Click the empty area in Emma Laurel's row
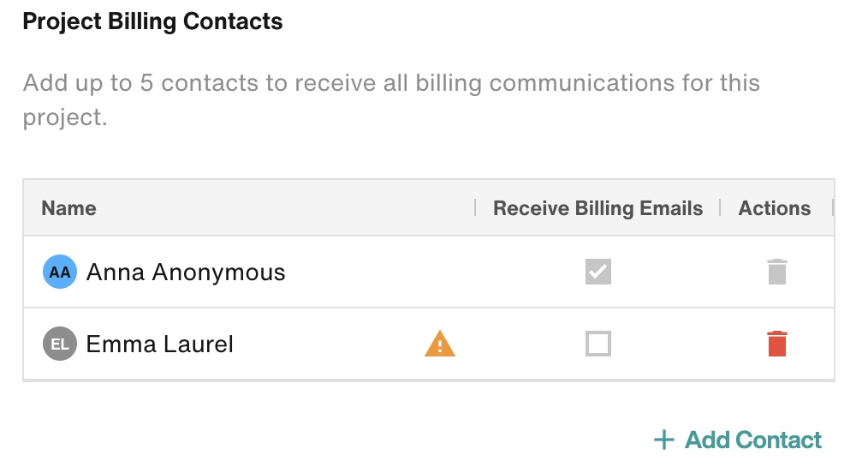This screenshot has width=868, height=473. pyautogui.click(x=327, y=344)
